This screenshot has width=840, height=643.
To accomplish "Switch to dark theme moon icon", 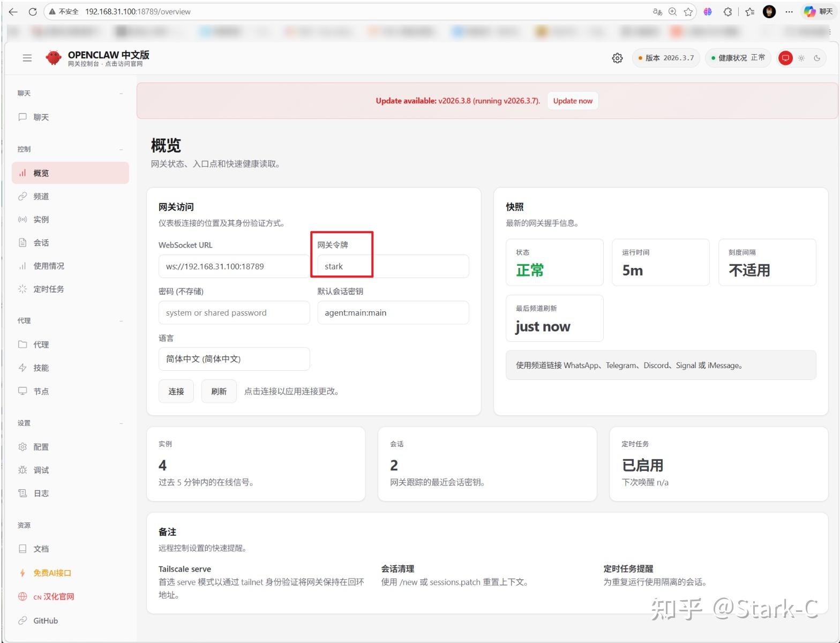I will pyautogui.click(x=817, y=58).
